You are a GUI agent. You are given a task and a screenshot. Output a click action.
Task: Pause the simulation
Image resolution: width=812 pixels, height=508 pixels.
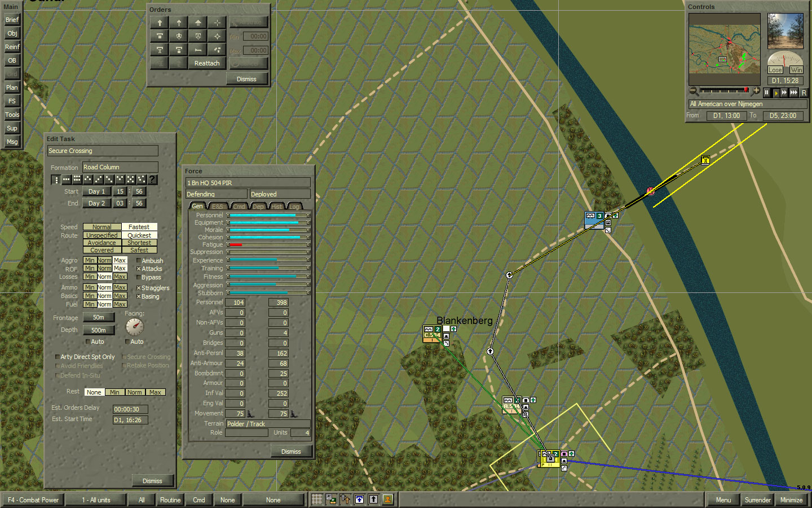(767, 93)
